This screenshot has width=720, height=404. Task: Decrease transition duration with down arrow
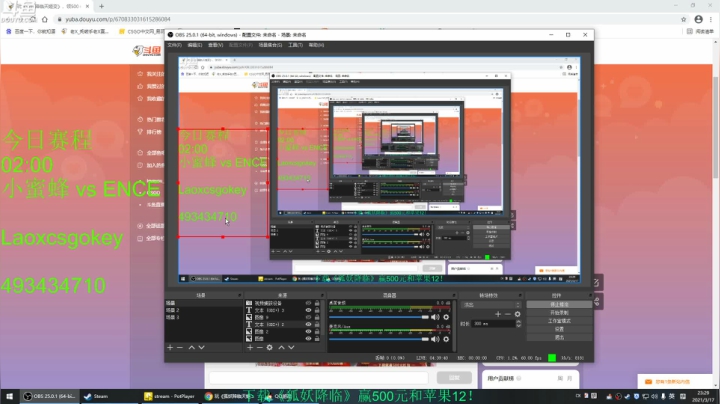pos(518,325)
